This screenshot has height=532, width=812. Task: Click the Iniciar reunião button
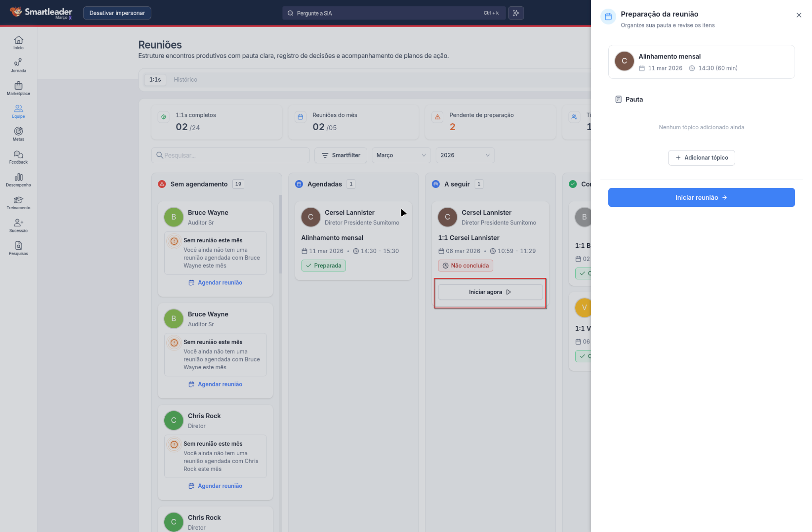(701, 197)
